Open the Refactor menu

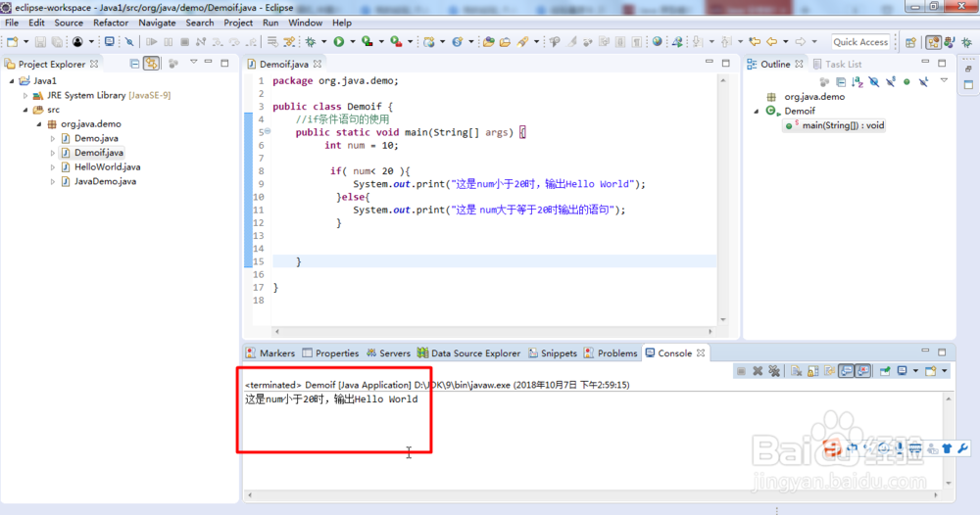(x=111, y=23)
